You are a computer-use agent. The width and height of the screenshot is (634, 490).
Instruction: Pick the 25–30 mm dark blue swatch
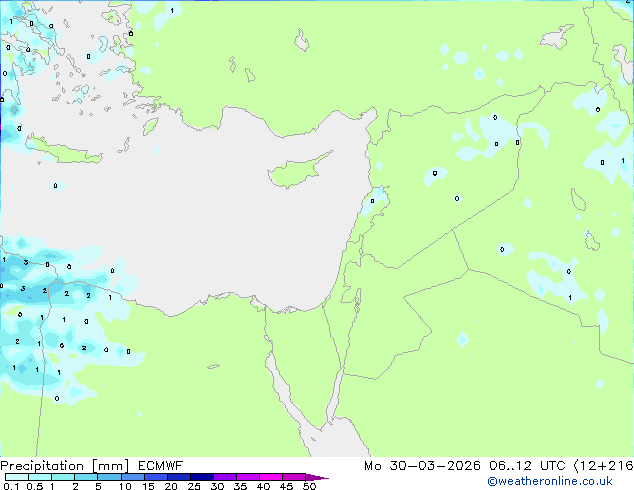pyautogui.click(x=201, y=477)
